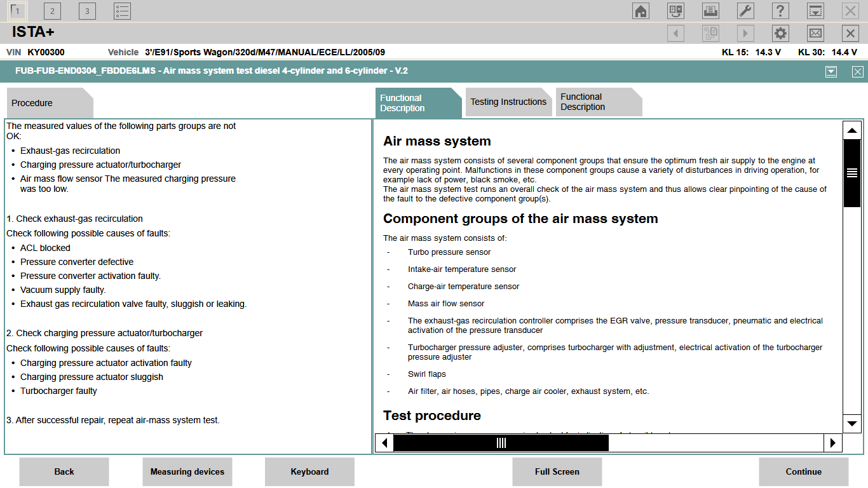The image size is (868, 488).
Task: Select operation tab 3 icon
Action: [87, 11]
